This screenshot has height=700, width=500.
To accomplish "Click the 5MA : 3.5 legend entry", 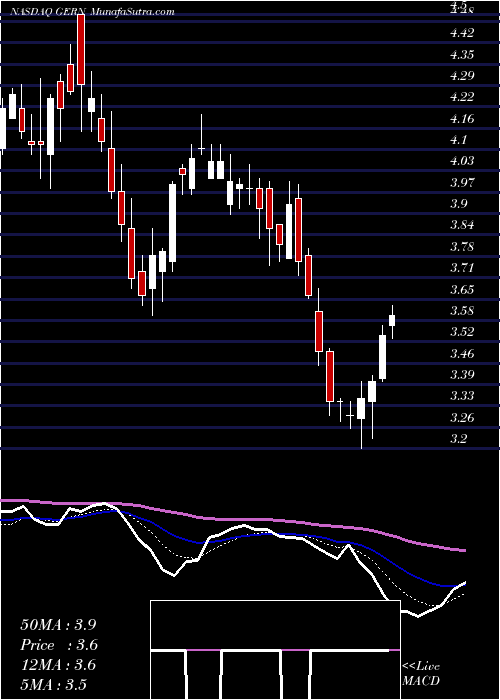I will [54, 684].
